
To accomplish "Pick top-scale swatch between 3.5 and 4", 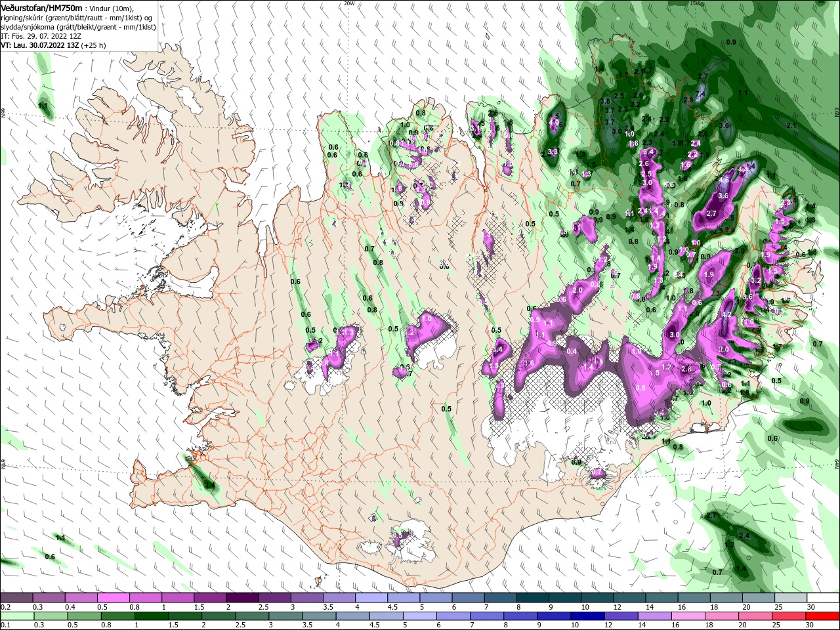I will click(x=339, y=598).
